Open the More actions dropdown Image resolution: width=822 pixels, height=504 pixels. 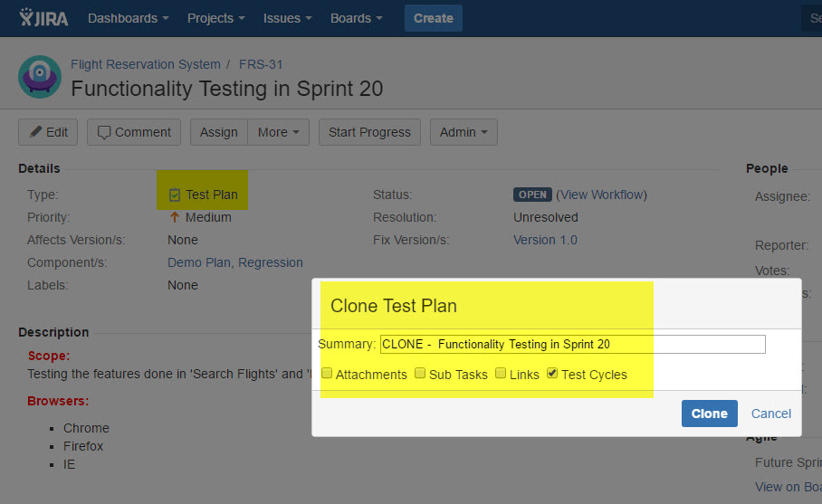tap(278, 132)
